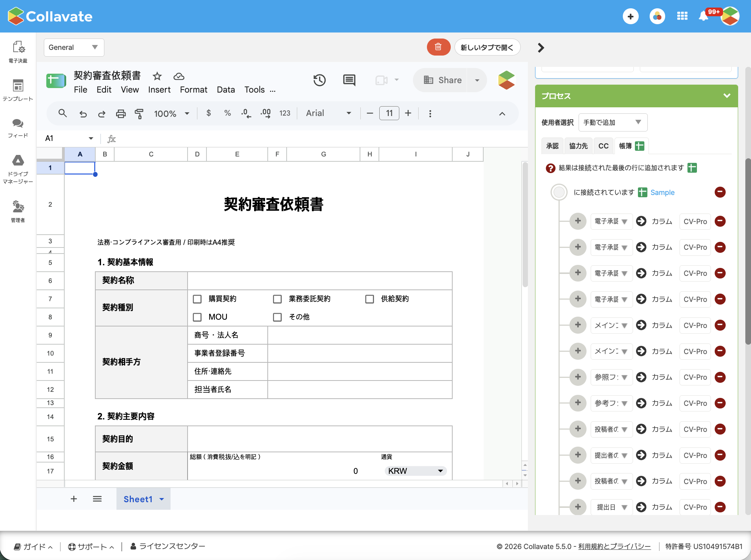The width and height of the screenshot is (751, 560).
Task: Open the 管理者 sidebar icon
Action: click(x=18, y=211)
